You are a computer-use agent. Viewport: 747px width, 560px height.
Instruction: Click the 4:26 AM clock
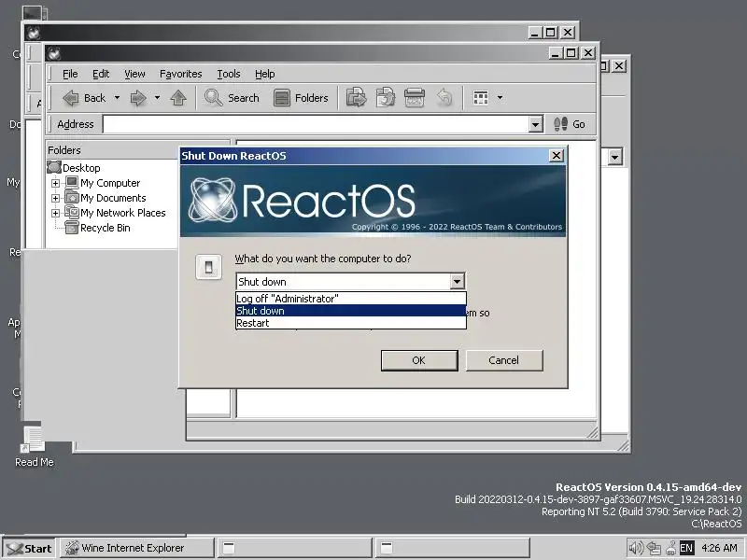point(719,548)
